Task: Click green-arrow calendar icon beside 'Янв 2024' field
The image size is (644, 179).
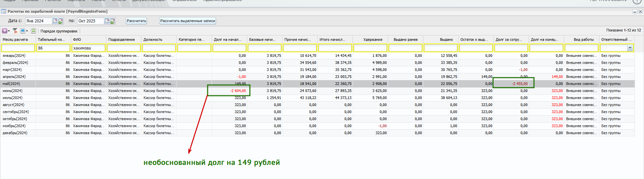Action: pyautogui.click(x=61, y=21)
